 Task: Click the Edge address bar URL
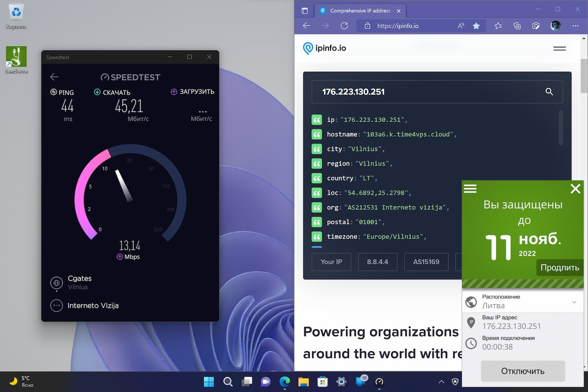[397, 26]
